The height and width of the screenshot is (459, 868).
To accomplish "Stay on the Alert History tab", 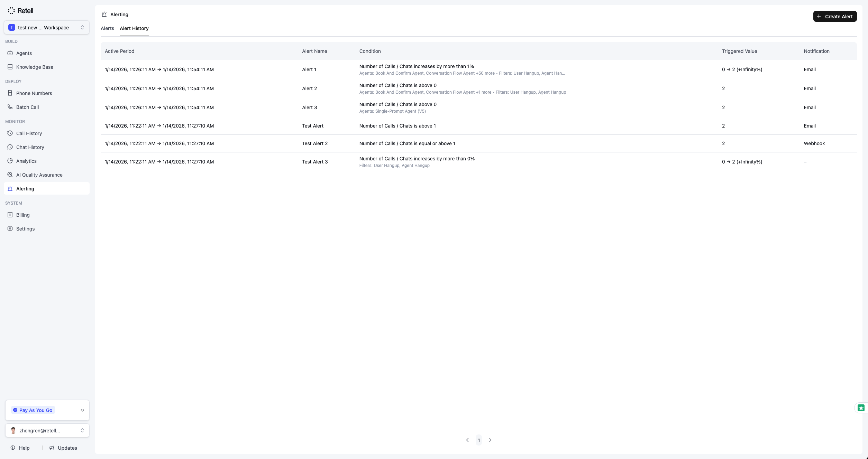I will tap(134, 28).
